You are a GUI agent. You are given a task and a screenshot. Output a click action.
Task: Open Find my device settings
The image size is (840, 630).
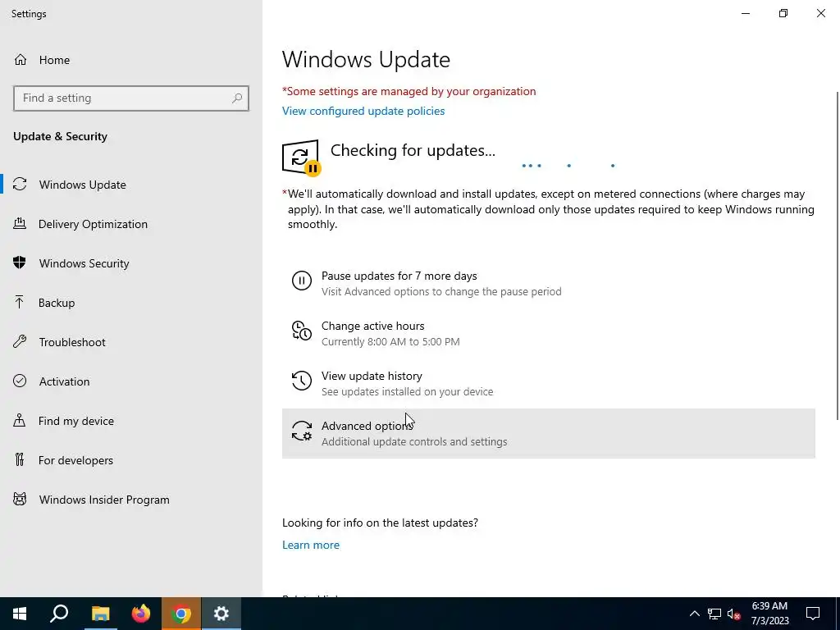[x=131, y=421]
